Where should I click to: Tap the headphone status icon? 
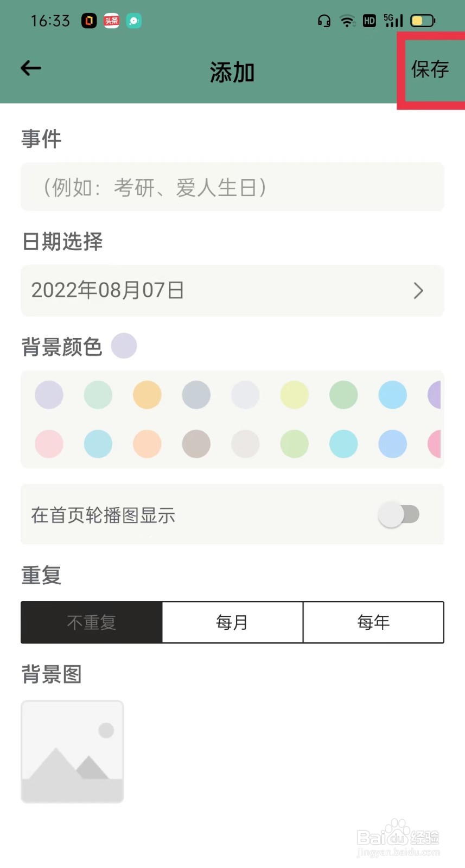pyautogui.click(x=324, y=21)
